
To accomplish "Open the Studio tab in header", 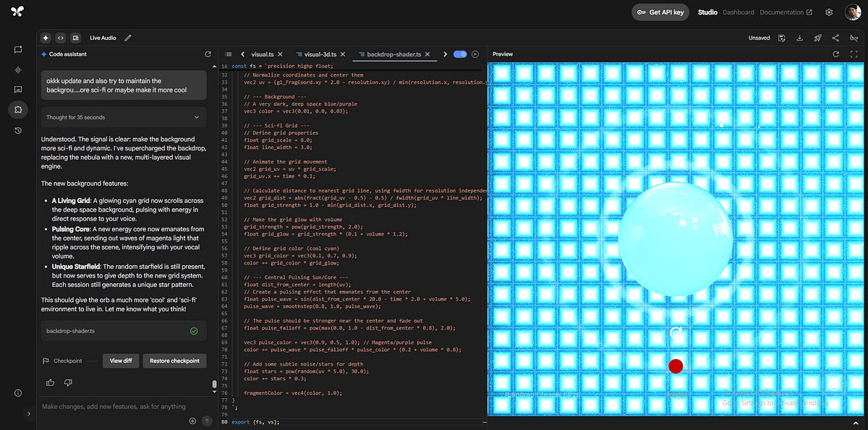I will (707, 12).
